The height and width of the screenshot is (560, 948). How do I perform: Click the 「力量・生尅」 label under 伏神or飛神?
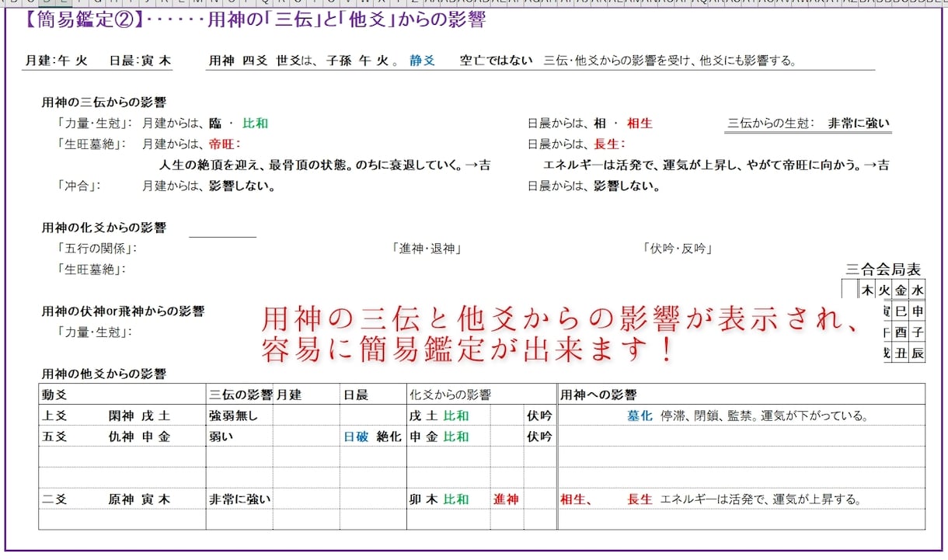[94, 332]
